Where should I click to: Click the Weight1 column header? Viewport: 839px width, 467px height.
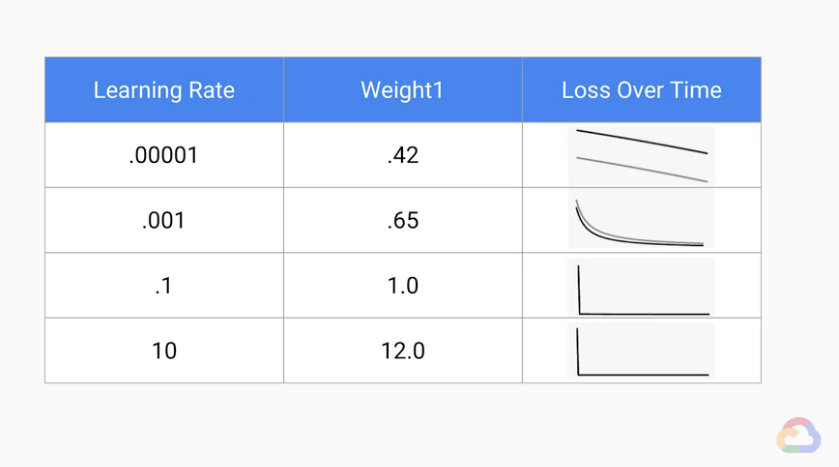coord(402,90)
